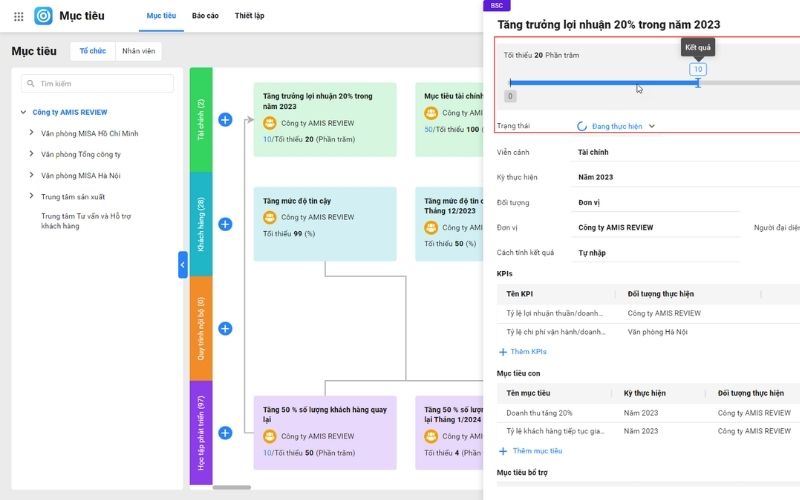Screen dimensions: 800x500
Task: Select the Nhân viên view tab
Action: pos(138,51)
